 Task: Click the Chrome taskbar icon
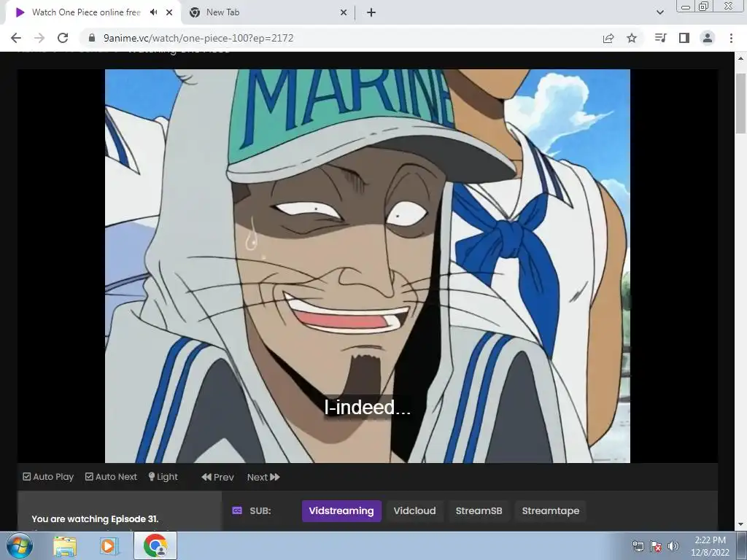(x=155, y=545)
